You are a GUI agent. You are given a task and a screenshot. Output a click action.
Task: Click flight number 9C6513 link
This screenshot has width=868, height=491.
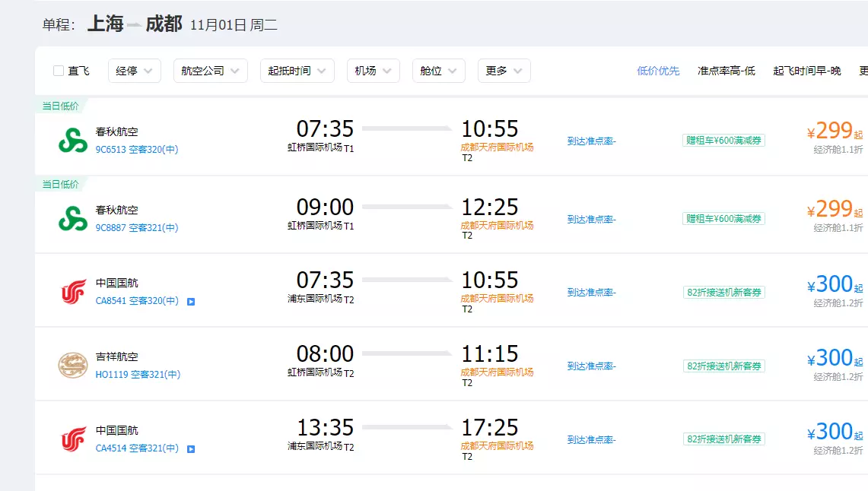click(110, 150)
